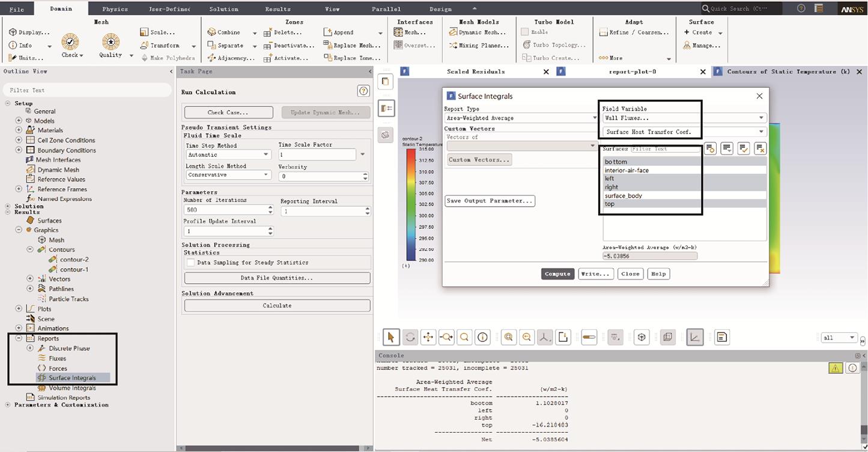Click the Write... button in dialog

tap(596, 274)
